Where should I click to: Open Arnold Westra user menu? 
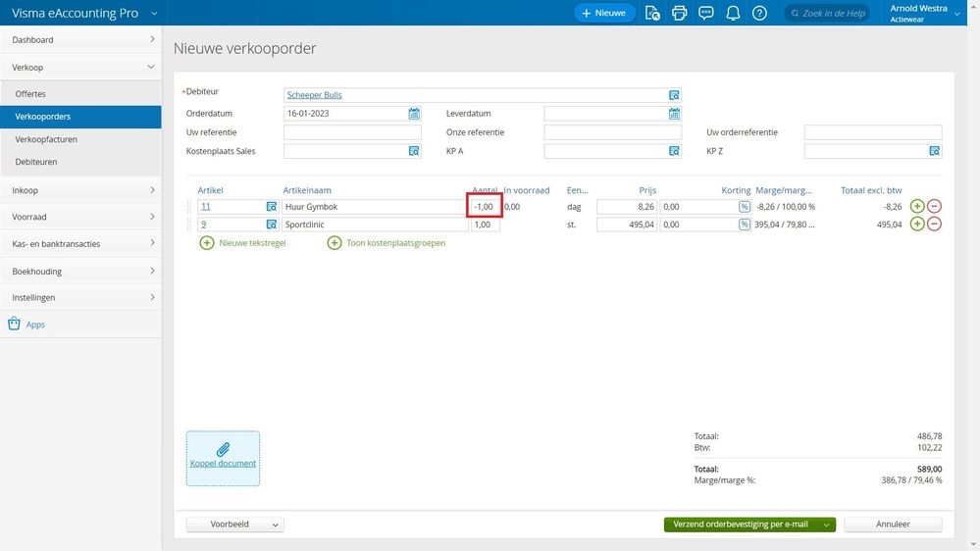coord(925,13)
